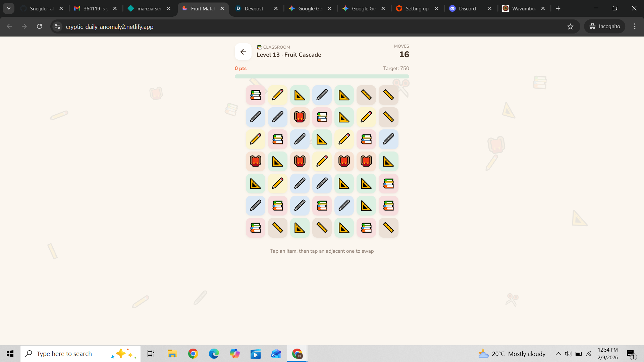The image size is (644, 362).
Task: Select the books tile in the bottom-left corner
Action: pos(255,228)
